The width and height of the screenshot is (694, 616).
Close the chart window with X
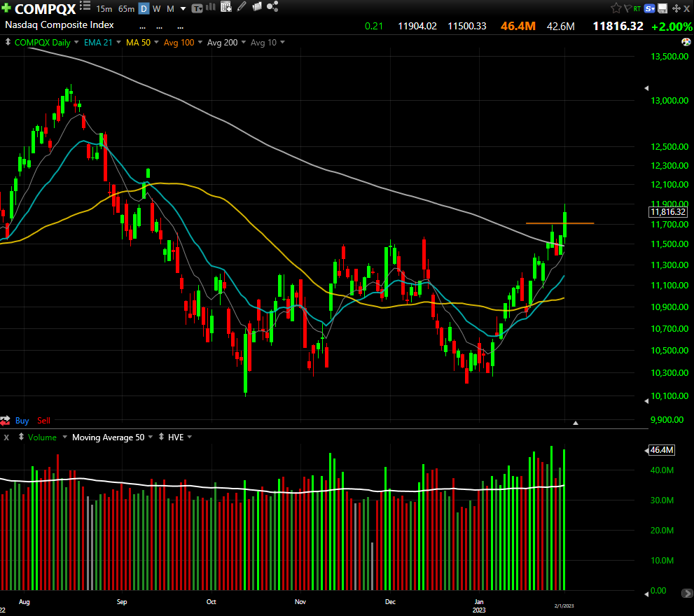tap(687, 8)
